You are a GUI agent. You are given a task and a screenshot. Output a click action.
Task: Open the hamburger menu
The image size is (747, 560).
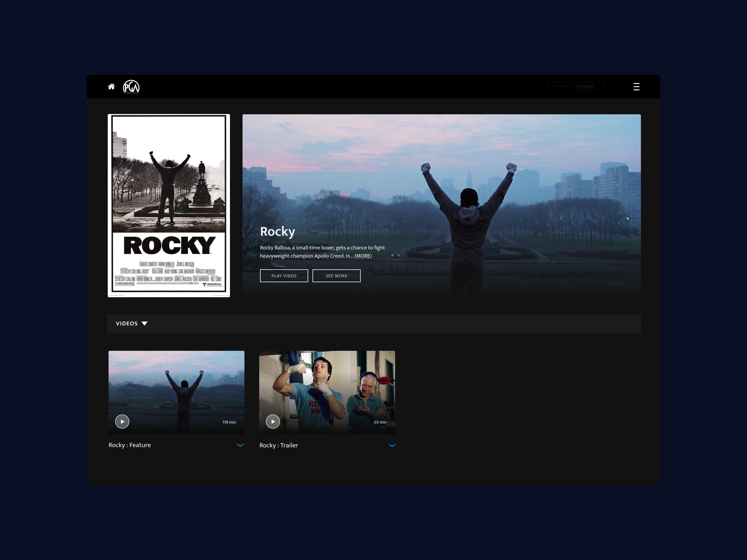click(636, 87)
